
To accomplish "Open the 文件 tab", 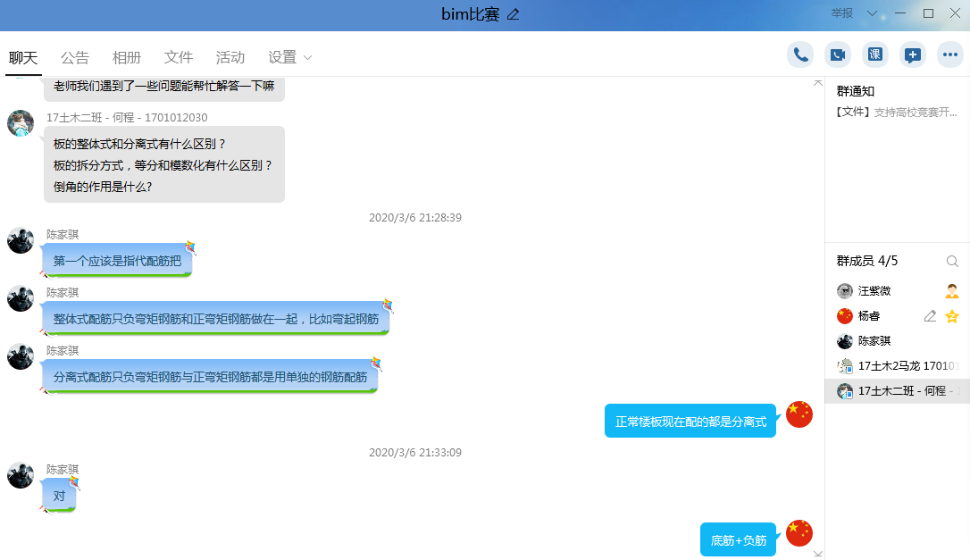I will pyautogui.click(x=179, y=57).
